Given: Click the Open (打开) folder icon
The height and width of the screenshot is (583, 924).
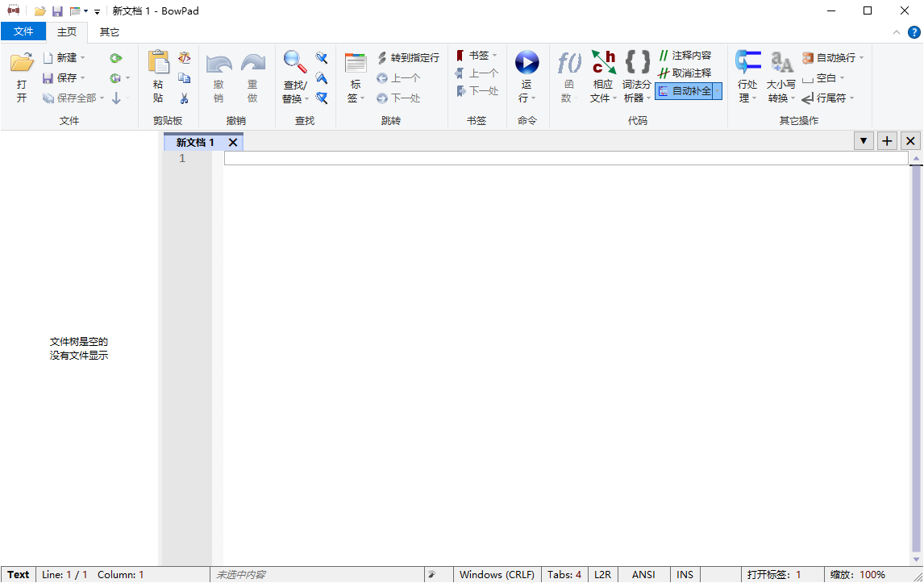Looking at the screenshot, I should [x=22, y=63].
